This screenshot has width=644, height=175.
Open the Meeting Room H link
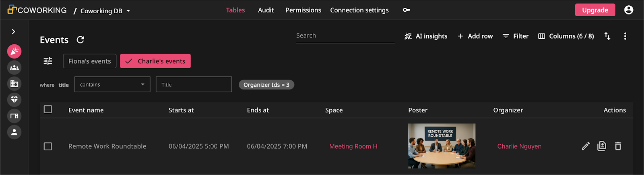353,146
